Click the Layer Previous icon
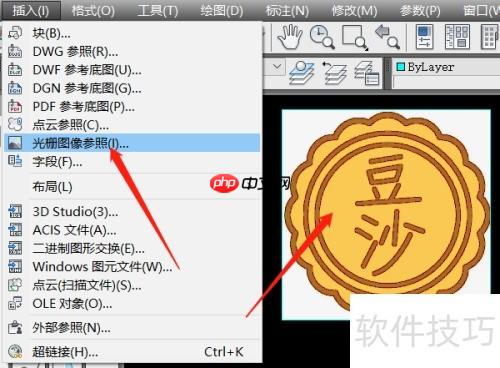The image size is (500, 368). pos(334,73)
